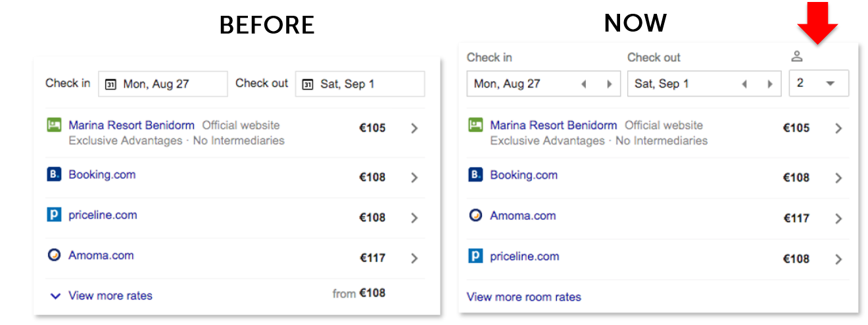Click calendar icon in BEFORE check-in field
This screenshot has width=868, height=325.
(111, 84)
